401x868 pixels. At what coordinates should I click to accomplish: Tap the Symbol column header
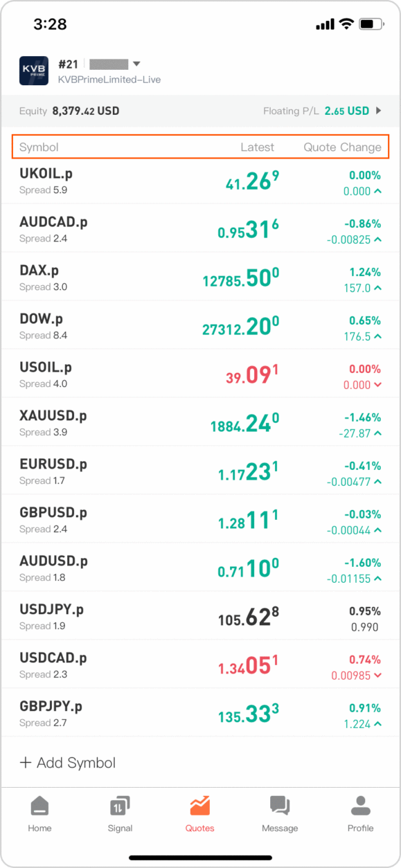click(x=39, y=147)
